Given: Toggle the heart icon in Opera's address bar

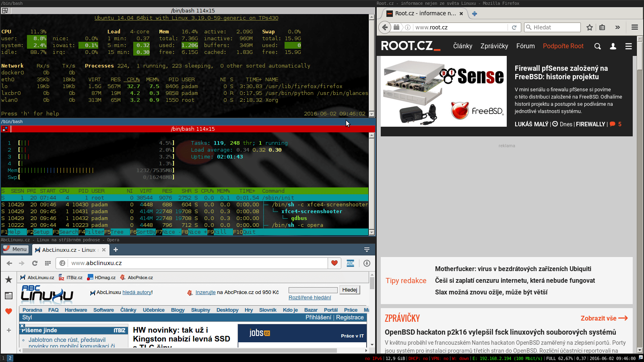Looking at the screenshot, I should pos(334,263).
